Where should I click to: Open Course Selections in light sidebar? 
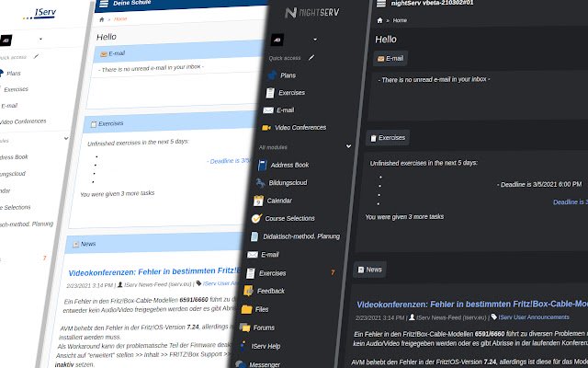tap(16, 207)
